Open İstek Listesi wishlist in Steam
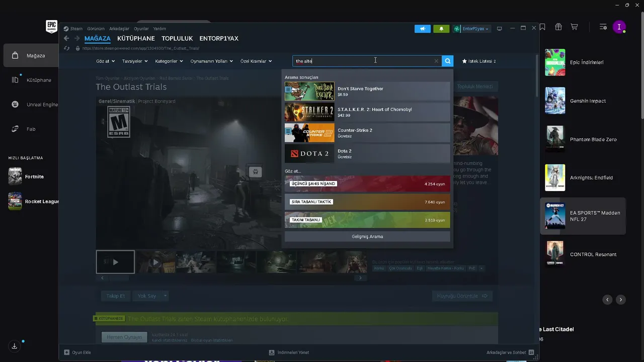644x362 pixels. click(x=479, y=61)
